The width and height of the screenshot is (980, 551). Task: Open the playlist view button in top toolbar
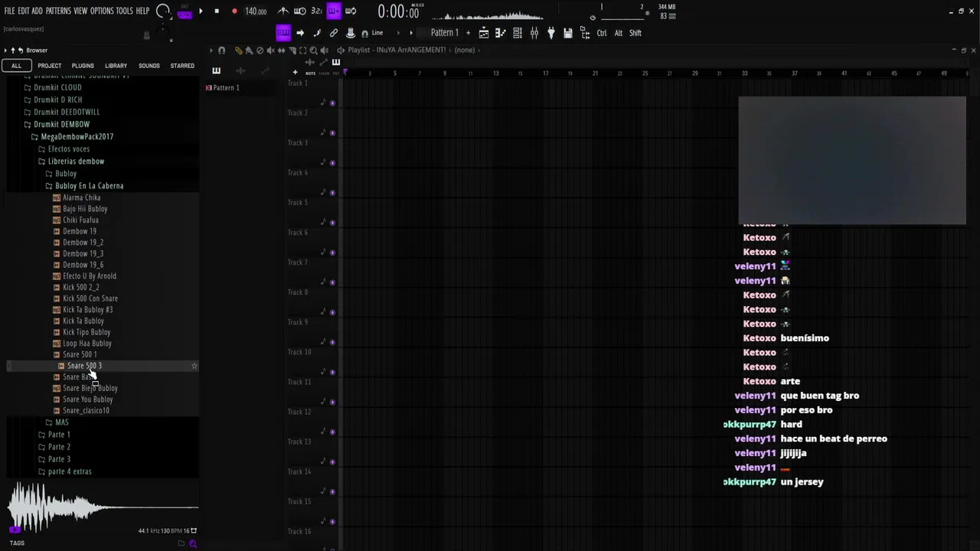(484, 33)
